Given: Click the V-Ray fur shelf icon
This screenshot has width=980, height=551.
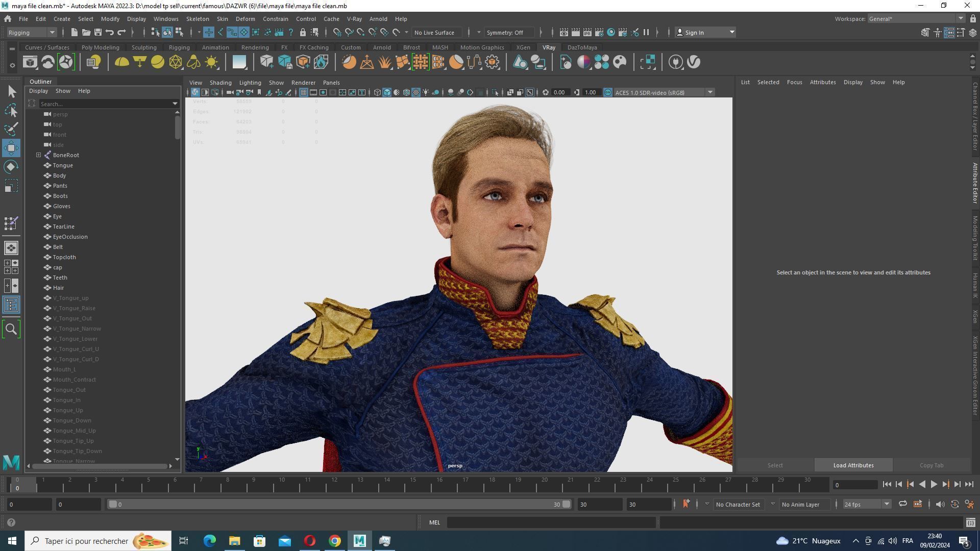Looking at the screenshot, I should [x=384, y=62].
